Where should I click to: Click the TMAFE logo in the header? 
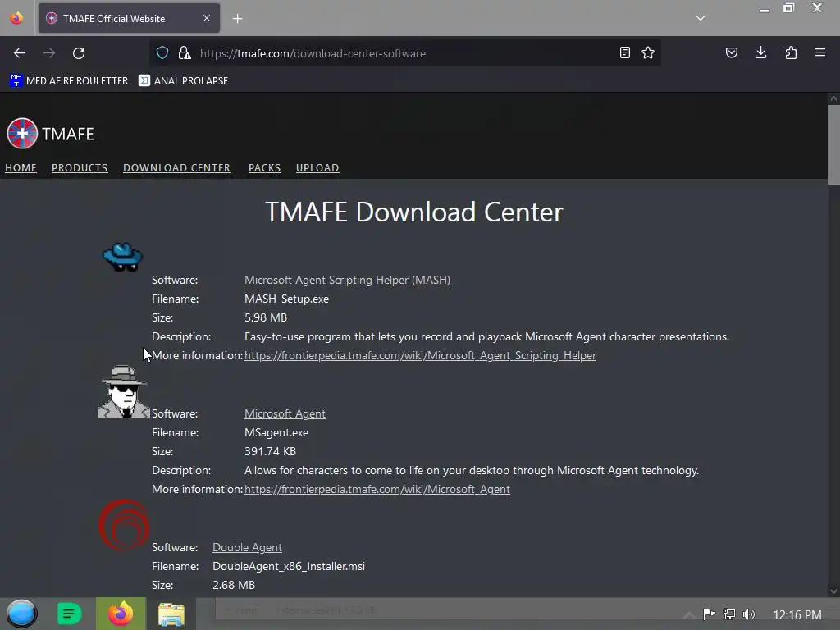pos(50,134)
